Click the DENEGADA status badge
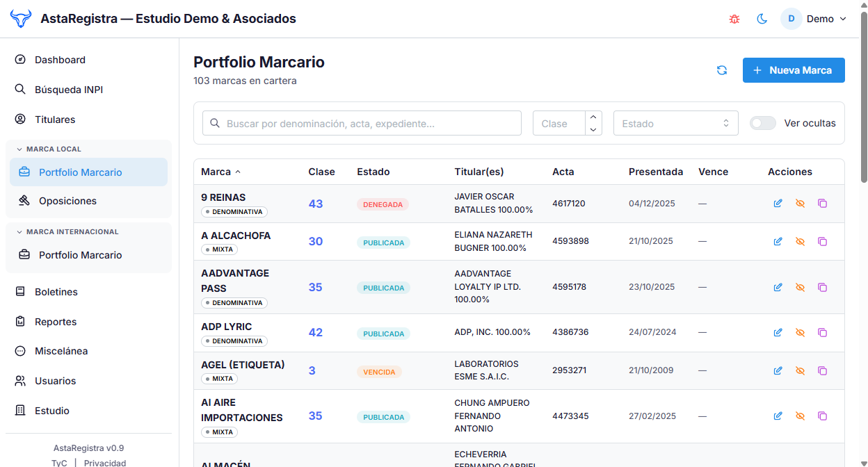This screenshot has width=868, height=467. [x=383, y=204]
